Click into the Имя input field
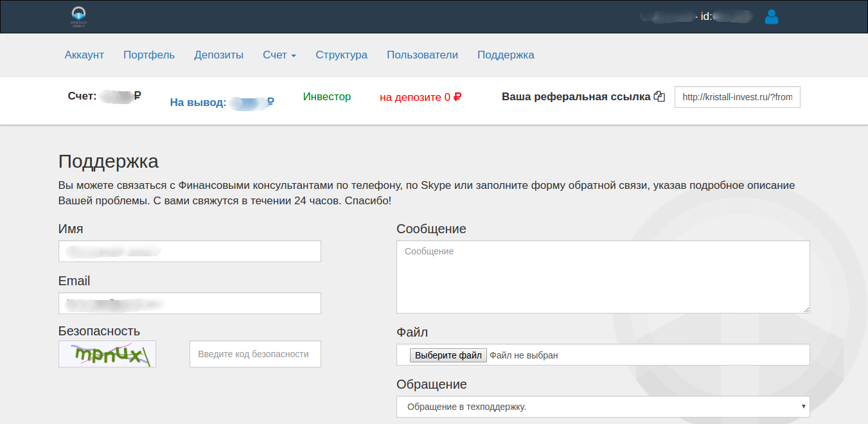 click(x=190, y=251)
